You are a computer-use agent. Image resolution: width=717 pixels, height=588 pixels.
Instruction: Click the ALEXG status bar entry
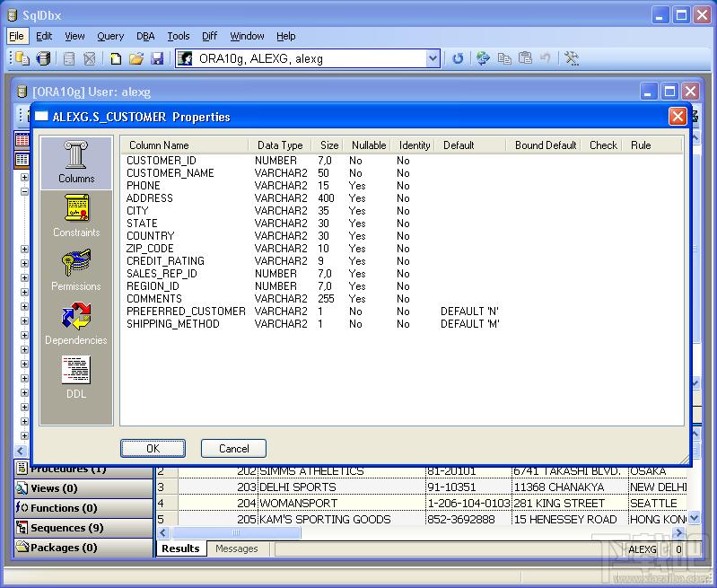[642, 549]
